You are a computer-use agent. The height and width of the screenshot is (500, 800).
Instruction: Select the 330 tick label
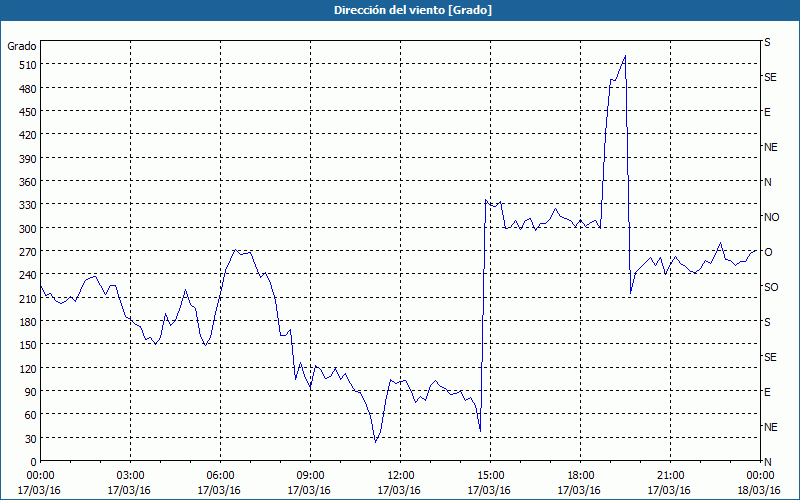[x=27, y=205]
